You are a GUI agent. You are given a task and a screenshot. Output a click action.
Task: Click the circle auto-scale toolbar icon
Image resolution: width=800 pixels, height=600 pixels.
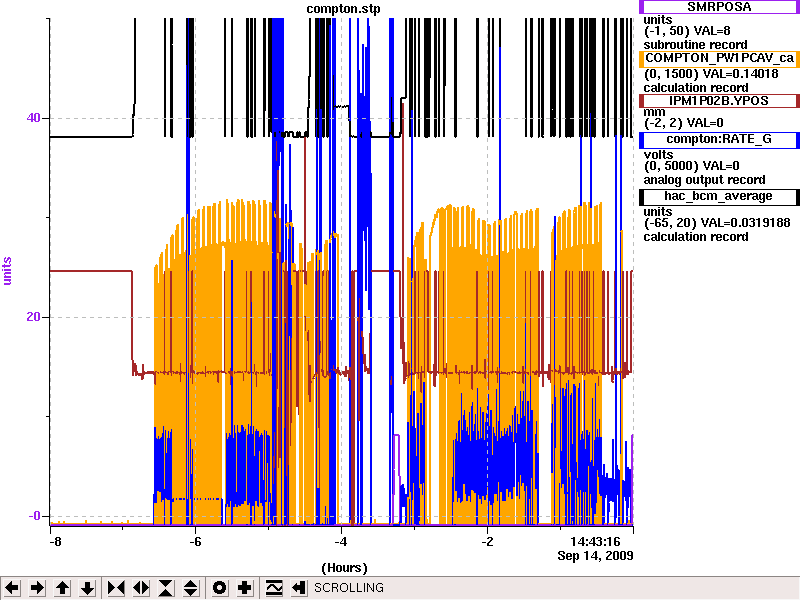219,588
